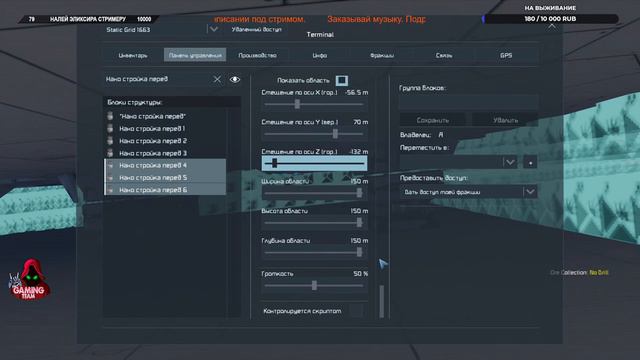
Task: Select the row Нано стройка перед 6
Action: [165, 189]
